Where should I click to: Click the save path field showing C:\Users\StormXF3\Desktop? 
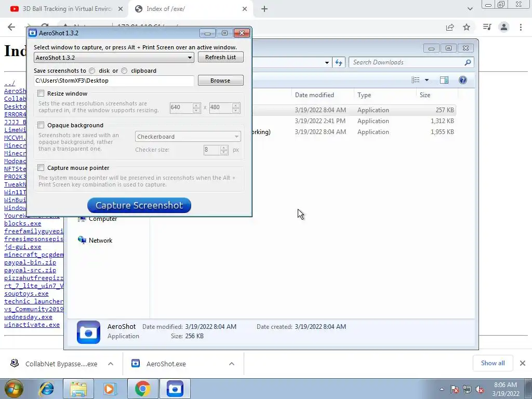114,81
